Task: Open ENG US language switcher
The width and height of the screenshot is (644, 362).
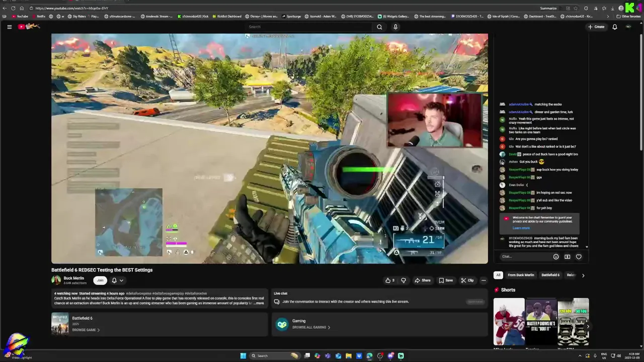Action: 604,355
